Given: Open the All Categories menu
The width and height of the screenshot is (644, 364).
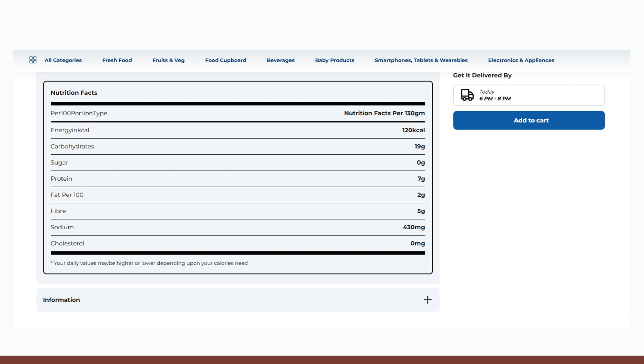Looking at the screenshot, I should [x=63, y=60].
